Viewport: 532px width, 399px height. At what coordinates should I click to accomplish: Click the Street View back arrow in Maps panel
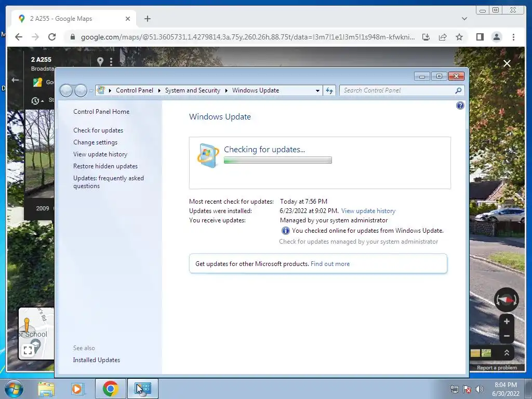(15, 80)
